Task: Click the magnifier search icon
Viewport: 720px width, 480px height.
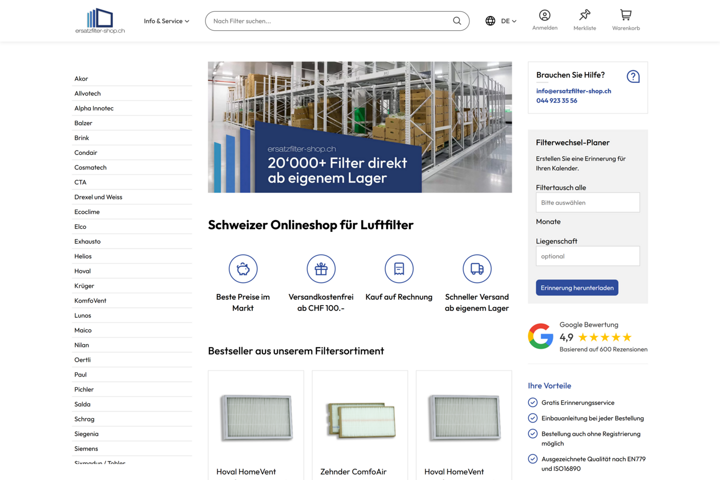Action: pos(457,21)
